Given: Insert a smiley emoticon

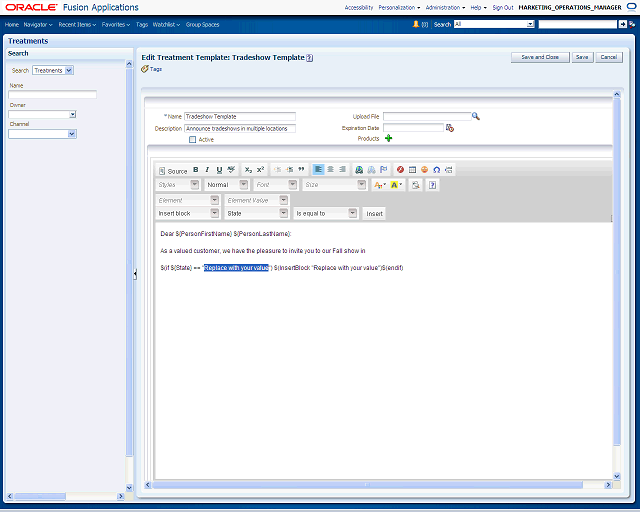Looking at the screenshot, I should (x=424, y=170).
